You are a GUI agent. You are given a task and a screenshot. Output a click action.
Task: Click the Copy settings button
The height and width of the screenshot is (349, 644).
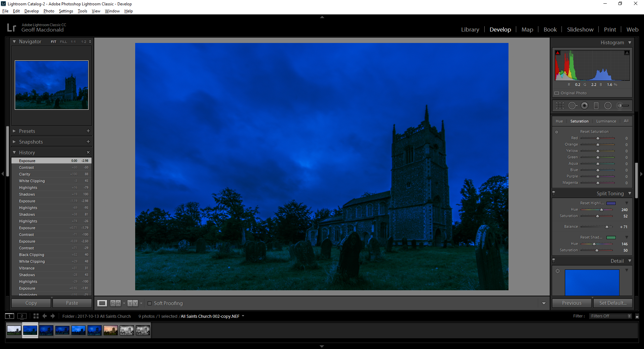point(31,303)
